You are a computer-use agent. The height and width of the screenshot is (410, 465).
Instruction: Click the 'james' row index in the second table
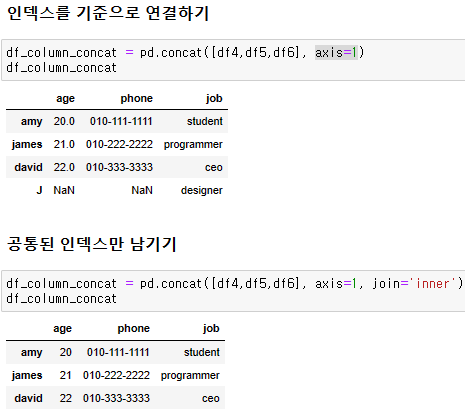click(x=27, y=375)
